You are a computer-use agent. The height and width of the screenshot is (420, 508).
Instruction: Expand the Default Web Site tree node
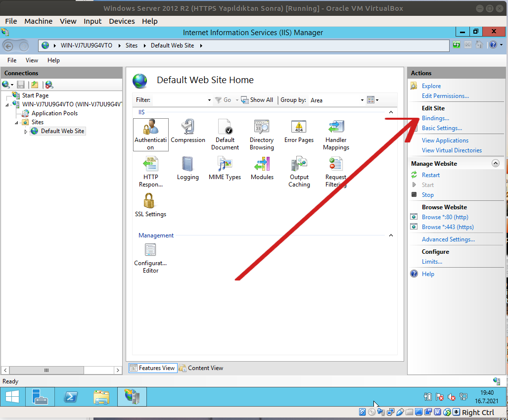26,132
